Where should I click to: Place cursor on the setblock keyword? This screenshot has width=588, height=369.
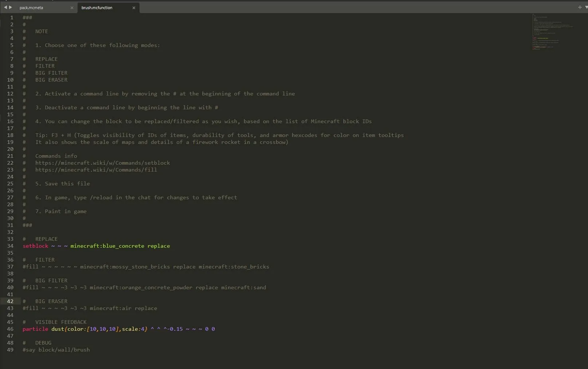click(x=35, y=246)
